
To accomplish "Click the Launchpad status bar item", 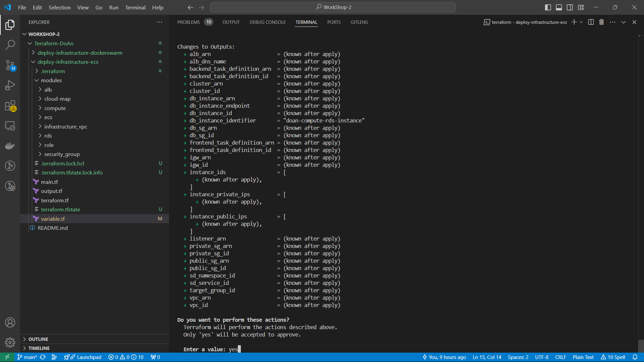I will coord(83,357).
